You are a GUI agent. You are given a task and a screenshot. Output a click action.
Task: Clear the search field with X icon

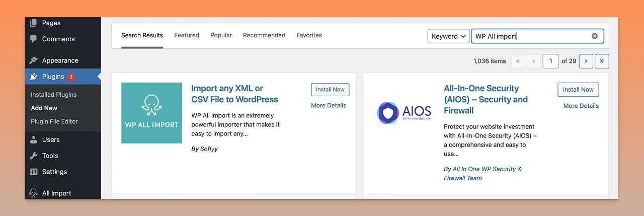pos(595,36)
